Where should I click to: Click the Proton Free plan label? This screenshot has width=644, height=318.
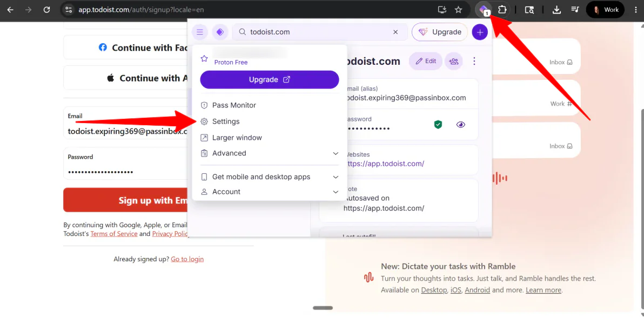[231, 63]
